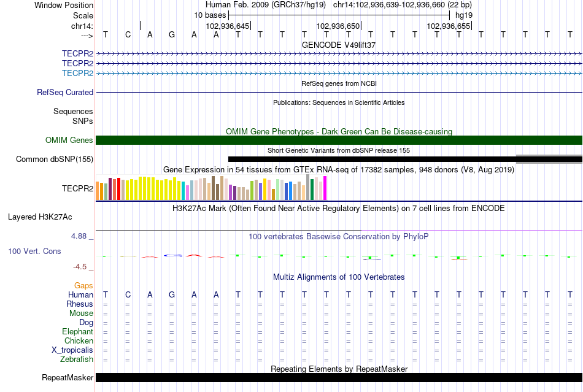Click the hg19 label beside the scale bar
Viewport: 583px width, 392px height.
(x=464, y=15)
